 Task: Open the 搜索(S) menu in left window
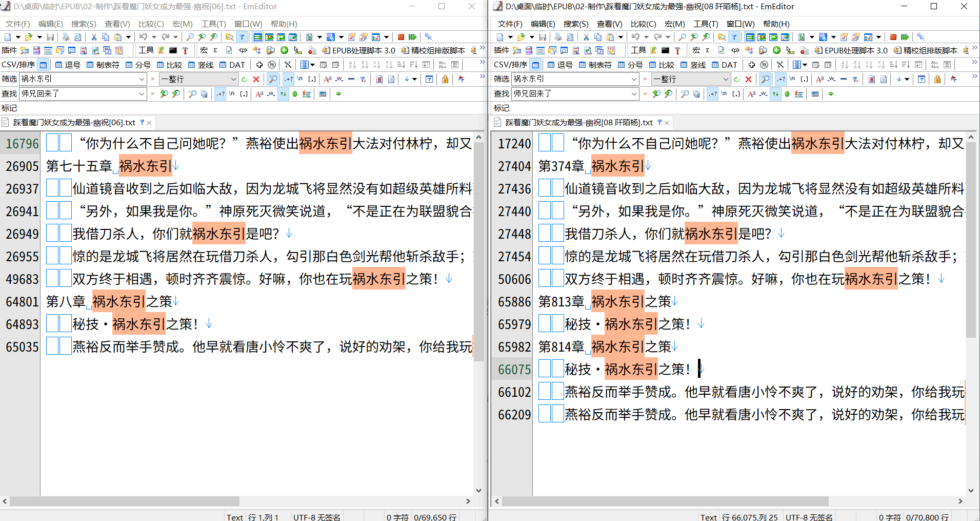(83, 24)
